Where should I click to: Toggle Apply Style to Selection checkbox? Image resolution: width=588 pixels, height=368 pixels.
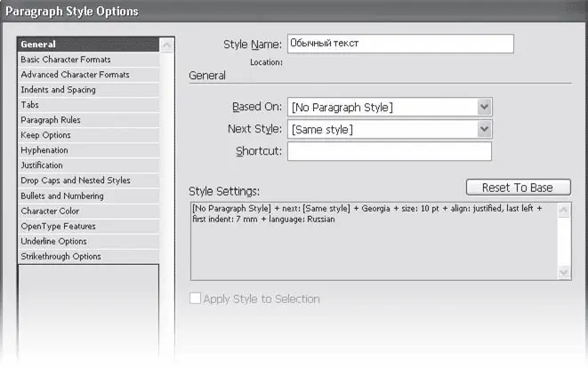195,300
